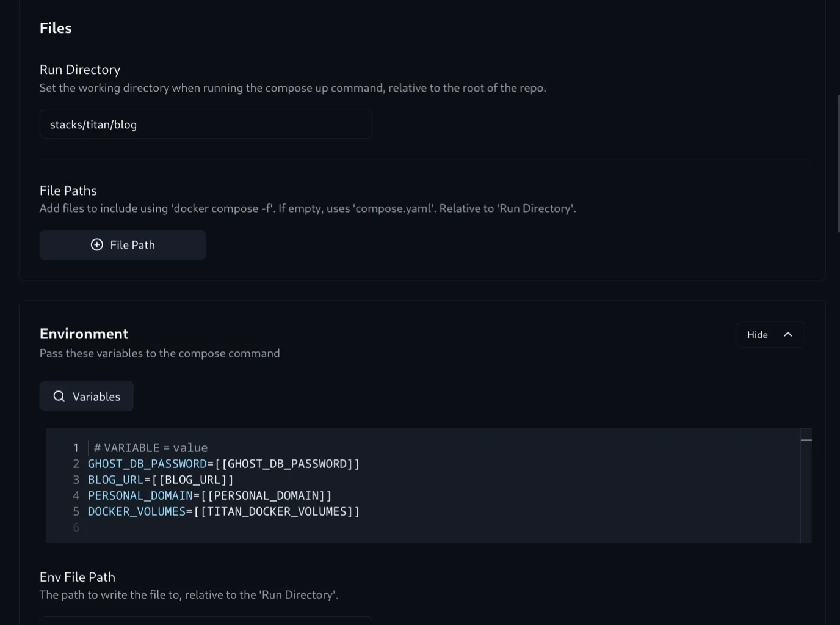Image resolution: width=840 pixels, height=625 pixels.
Task: Click the Files section heading
Action: [56, 28]
